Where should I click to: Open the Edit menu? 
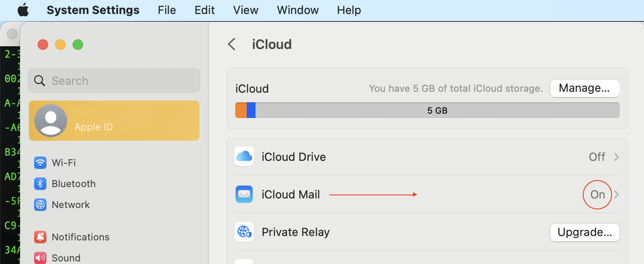pos(205,10)
